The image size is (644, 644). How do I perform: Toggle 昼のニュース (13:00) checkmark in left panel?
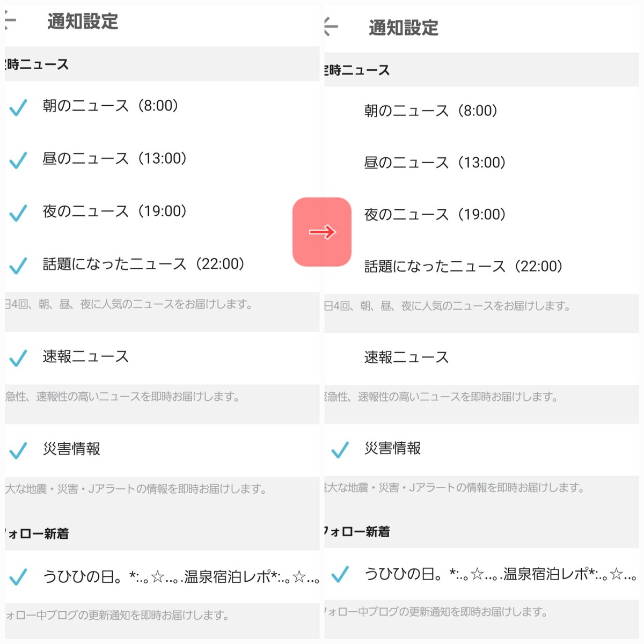(18, 160)
